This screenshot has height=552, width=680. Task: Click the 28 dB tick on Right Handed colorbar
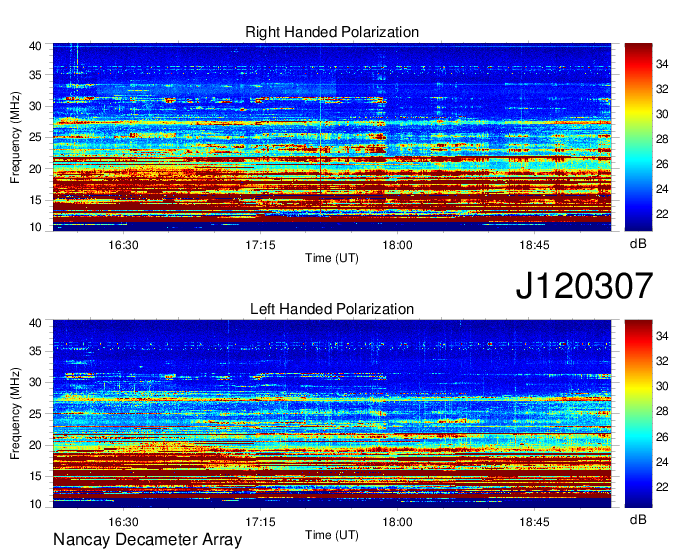point(662,139)
